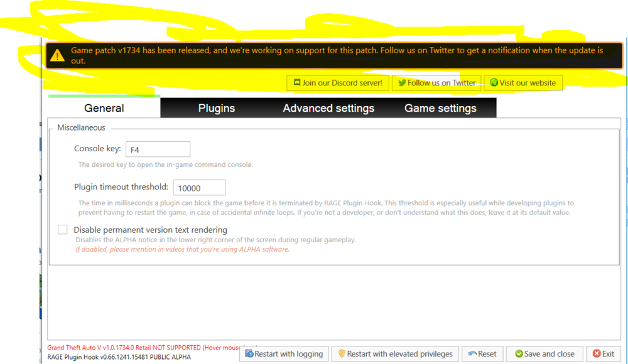Click RAGE Plugin Hook version text

tap(119, 357)
